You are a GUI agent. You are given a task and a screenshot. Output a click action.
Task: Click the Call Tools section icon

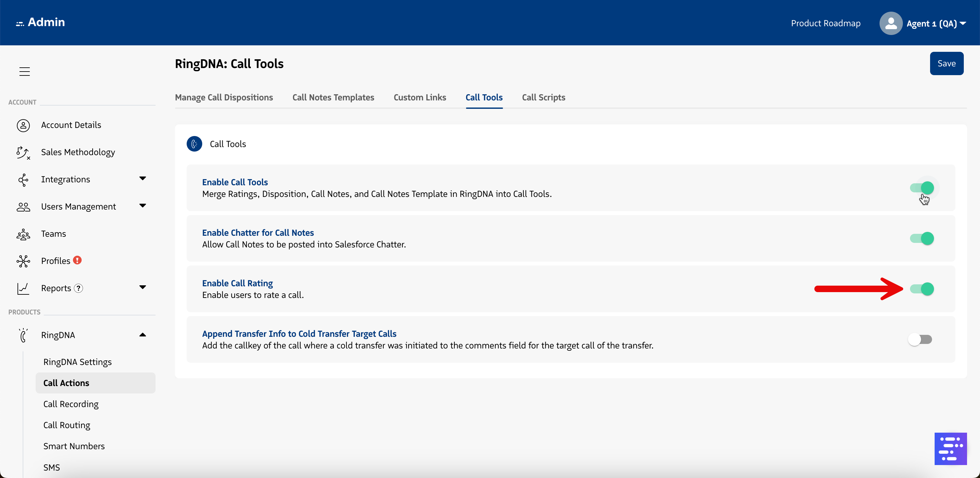[194, 144]
